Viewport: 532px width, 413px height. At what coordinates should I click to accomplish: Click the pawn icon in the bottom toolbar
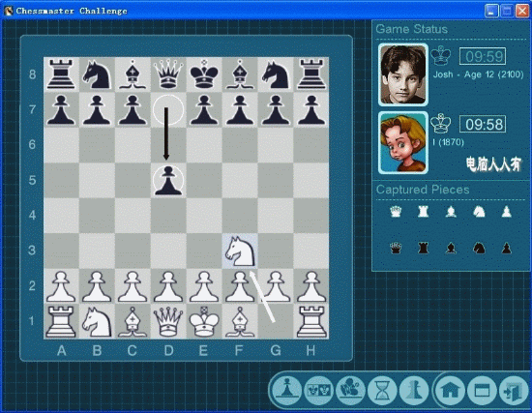point(286,390)
